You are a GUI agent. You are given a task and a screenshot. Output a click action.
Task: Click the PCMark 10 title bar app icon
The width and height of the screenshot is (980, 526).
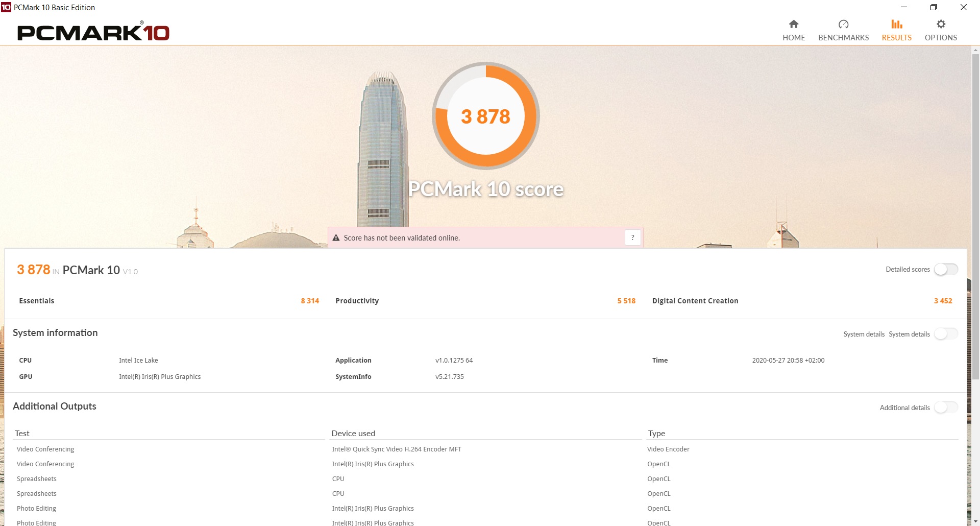click(x=6, y=7)
